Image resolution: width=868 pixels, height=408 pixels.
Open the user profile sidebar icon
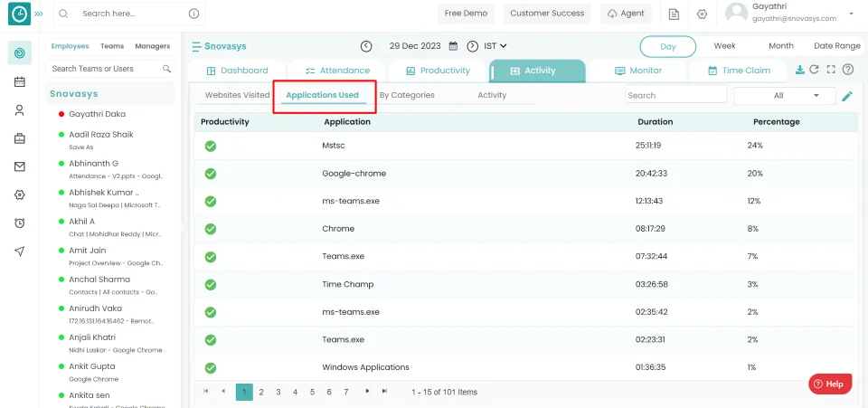click(x=19, y=110)
